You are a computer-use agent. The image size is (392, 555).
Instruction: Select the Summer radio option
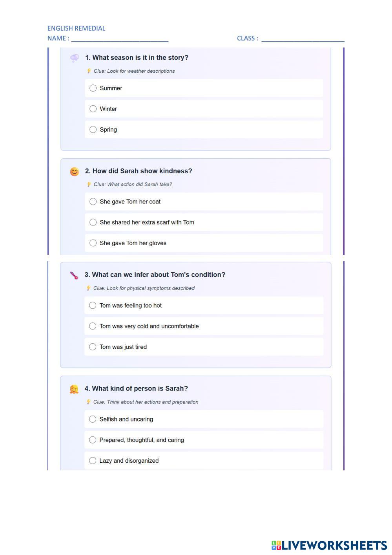[93, 88]
